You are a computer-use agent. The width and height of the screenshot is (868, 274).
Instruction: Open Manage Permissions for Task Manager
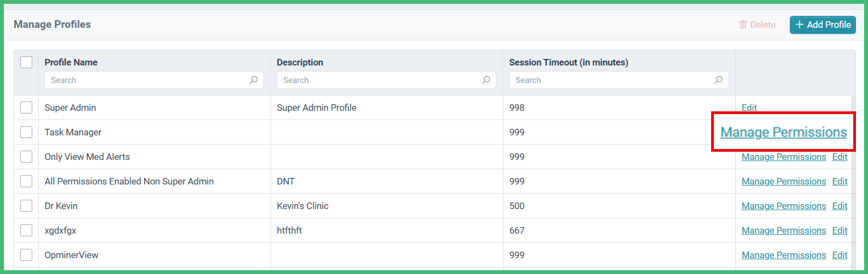pyautogui.click(x=783, y=132)
